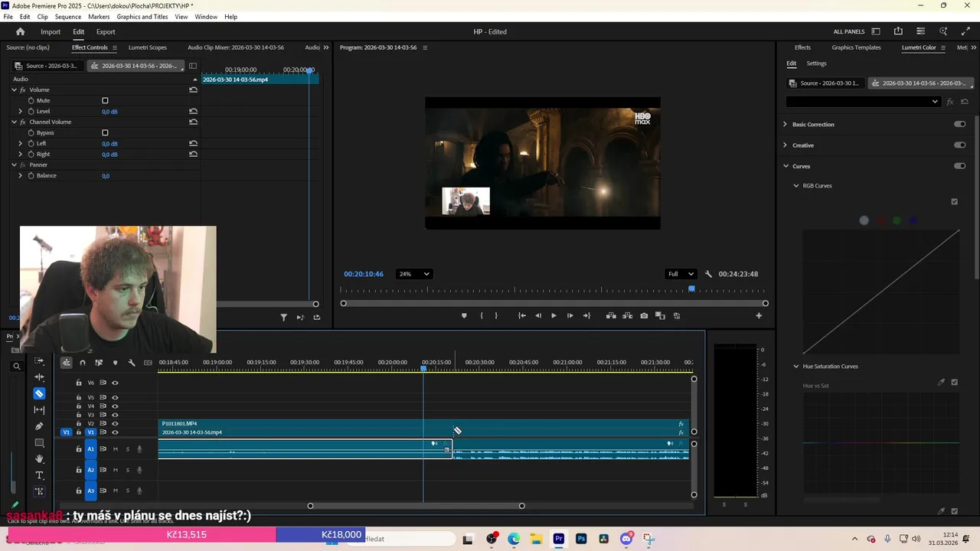The height and width of the screenshot is (551, 980).
Task: Solo audio track A2
Action: click(x=128, y=470)
